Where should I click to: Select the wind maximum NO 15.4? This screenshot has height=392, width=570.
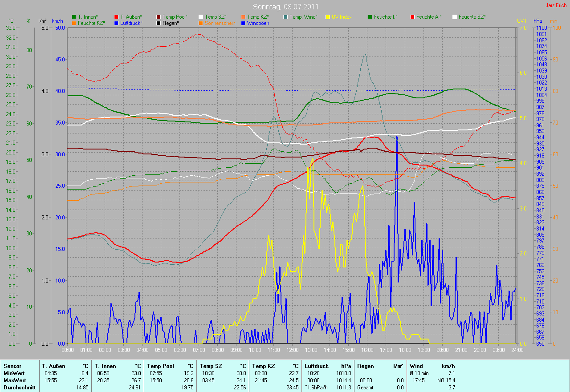tap(447, 380)
